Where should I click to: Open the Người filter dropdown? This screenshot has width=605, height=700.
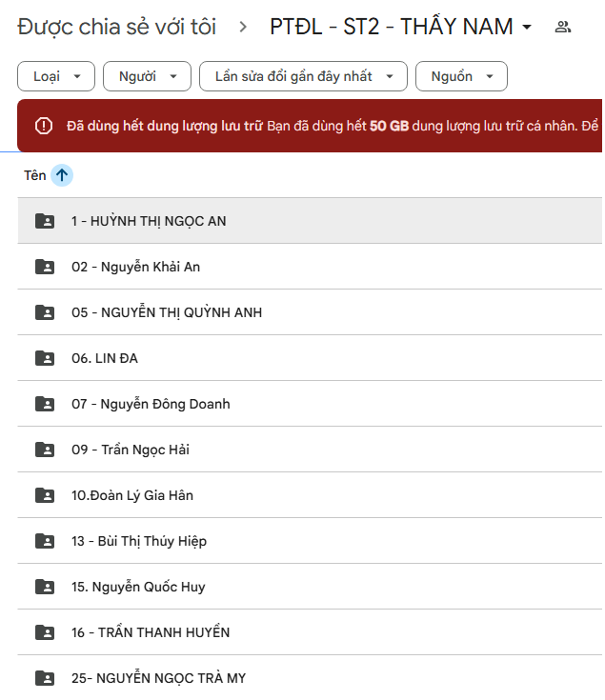(x=147, y=76)
